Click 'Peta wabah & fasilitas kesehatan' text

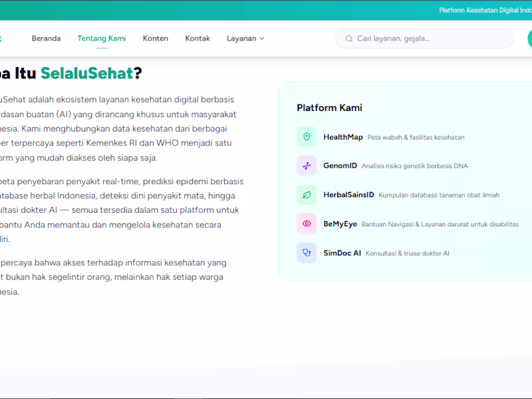416,138
